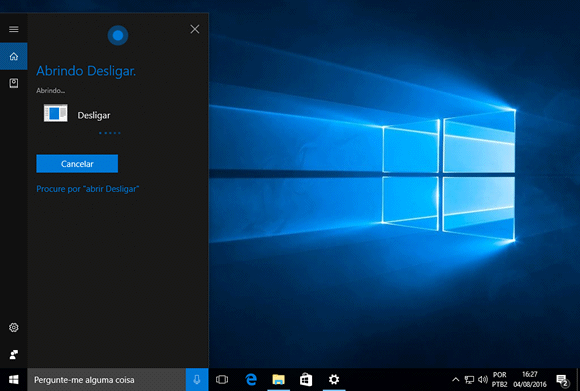Launch Microsoft Edge from taskbar

point(251,380)
